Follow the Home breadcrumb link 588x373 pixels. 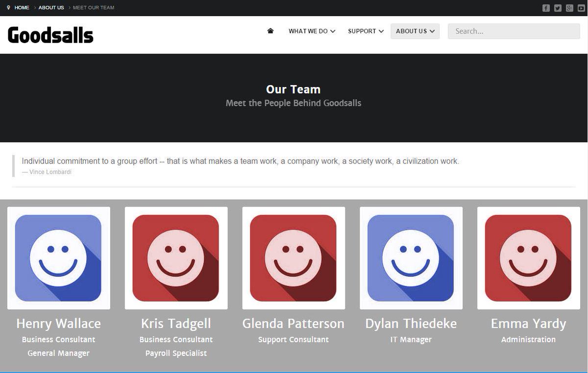point(22,8)
